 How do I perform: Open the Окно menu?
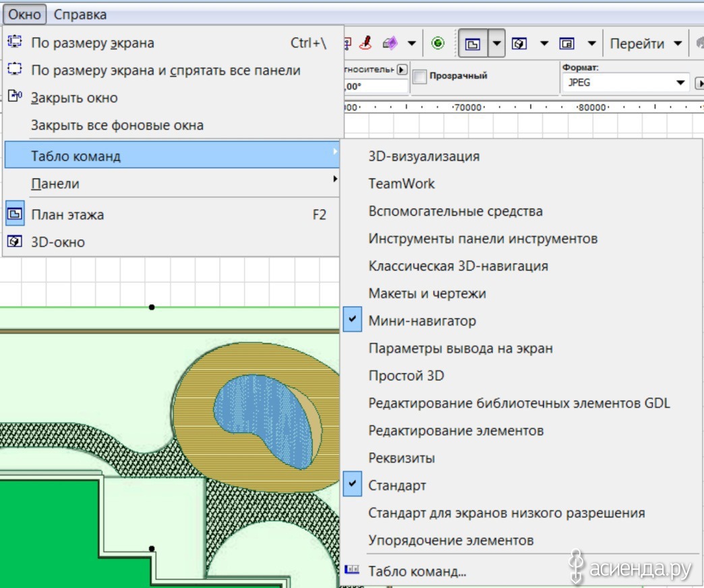click(24, 14)
